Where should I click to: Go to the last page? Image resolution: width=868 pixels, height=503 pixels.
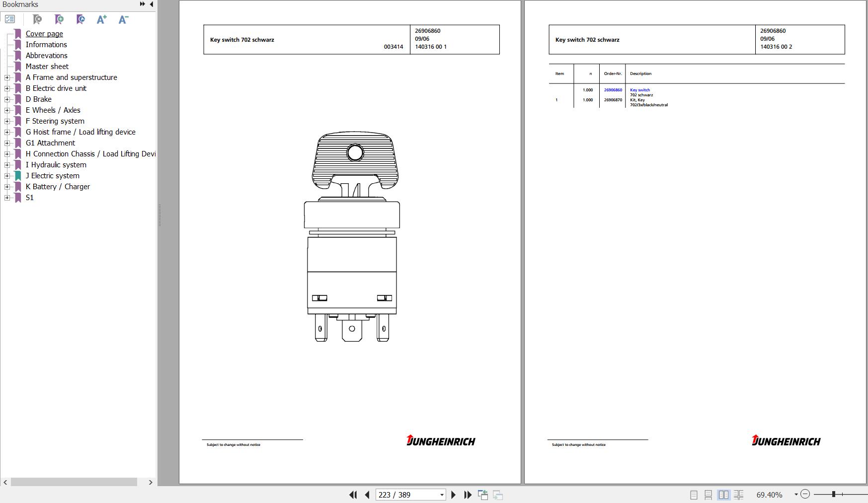pos(468,495)
